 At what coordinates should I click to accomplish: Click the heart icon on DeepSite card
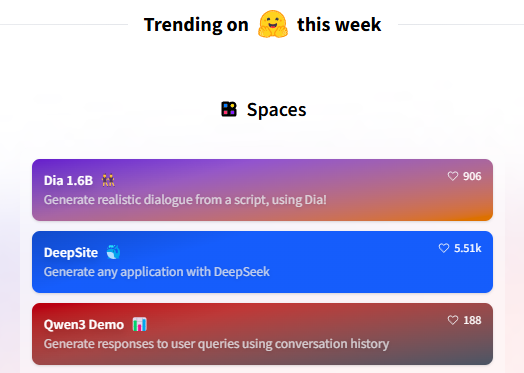click(x=444, y=248)
